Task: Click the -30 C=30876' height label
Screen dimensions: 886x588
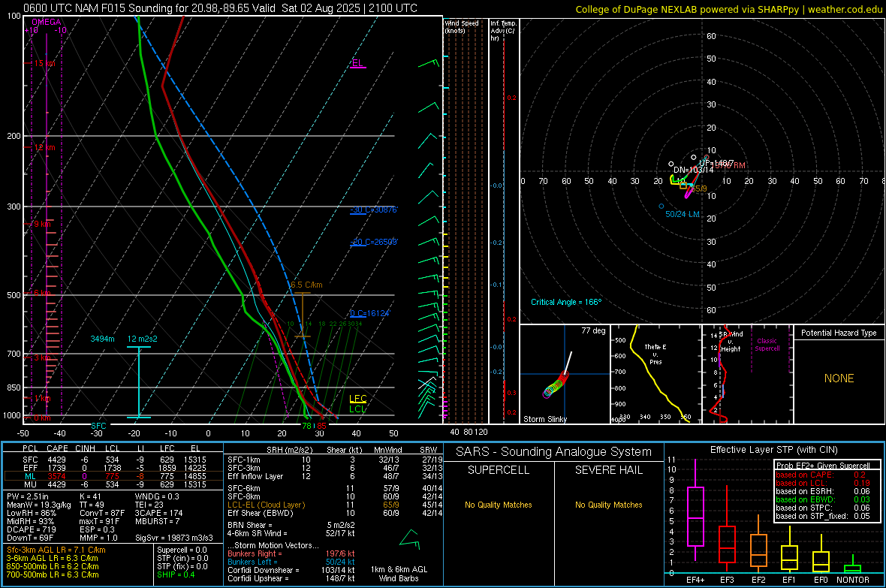Action: (x=374, y=210)
